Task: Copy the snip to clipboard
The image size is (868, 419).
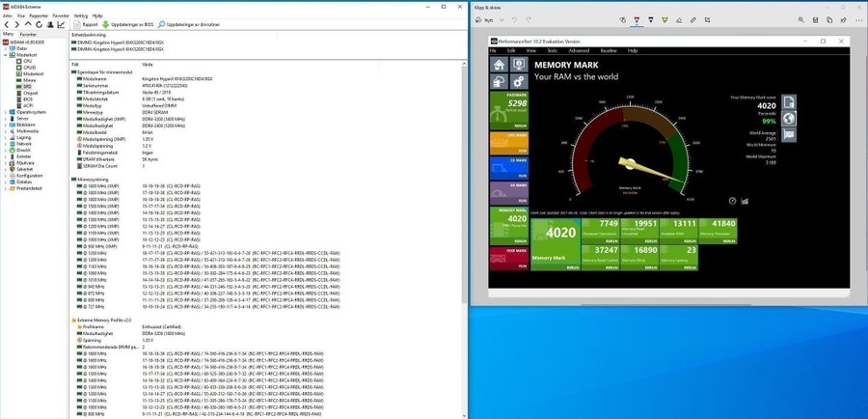Action: coord(829,20)
